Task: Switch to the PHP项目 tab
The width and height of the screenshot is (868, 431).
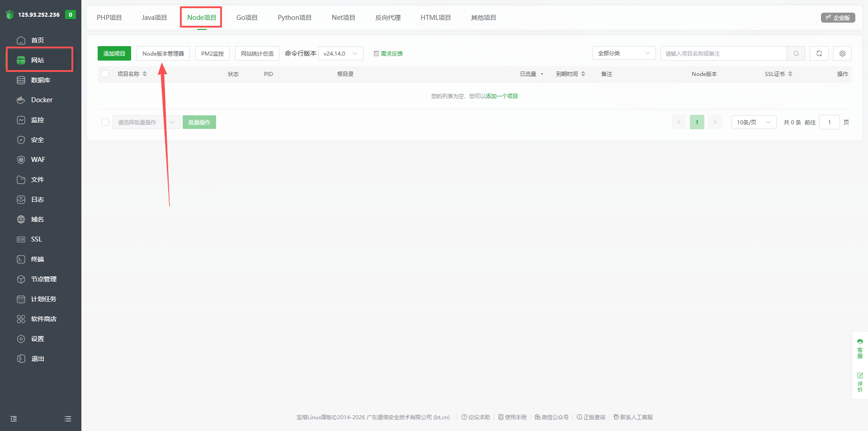Action: tap(109, 17)
